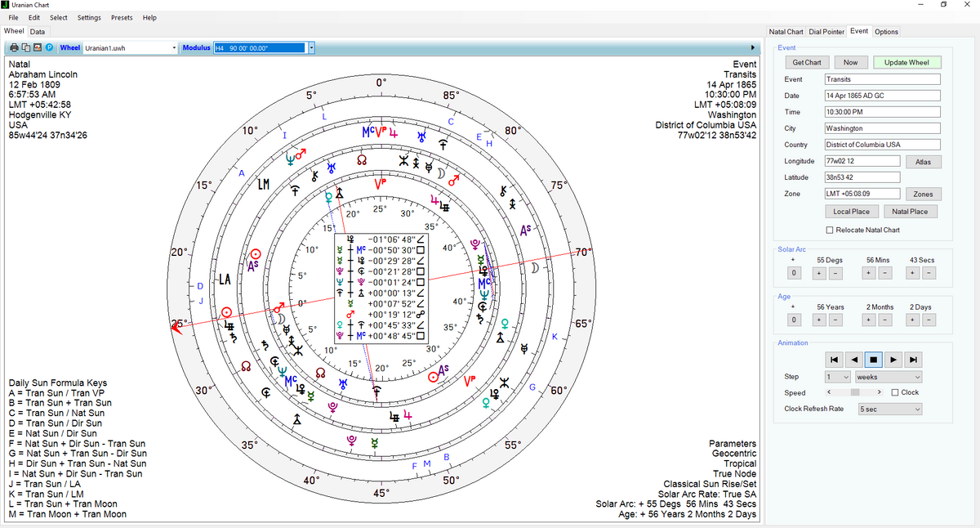Expand the animation step unit dropdown
This screenshot has height=528, width=980.
[888, 377]
